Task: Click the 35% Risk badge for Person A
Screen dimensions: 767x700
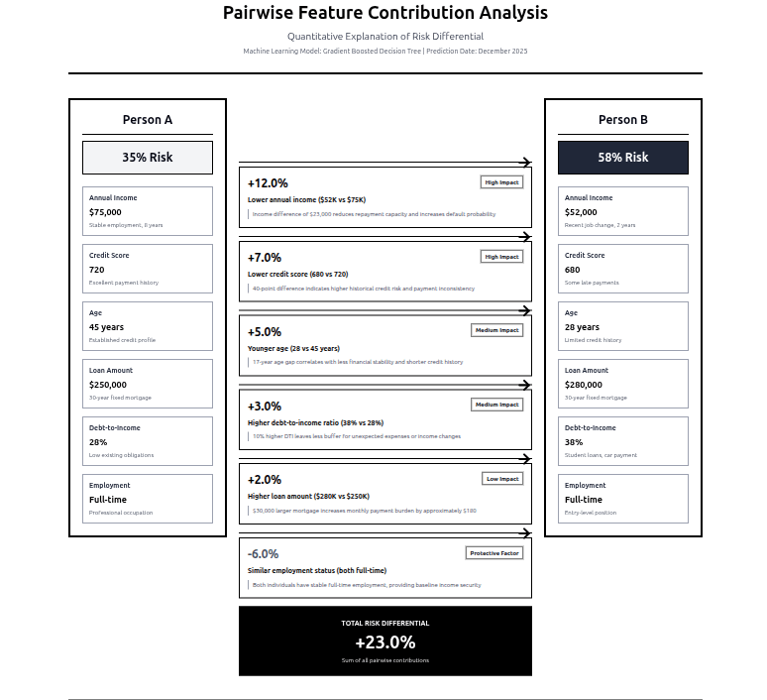Action: [148, 158]
